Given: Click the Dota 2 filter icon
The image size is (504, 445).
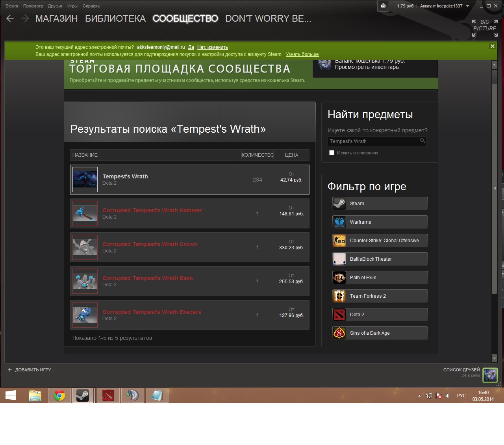Looking at the screenshot, I should pos(339,315).
